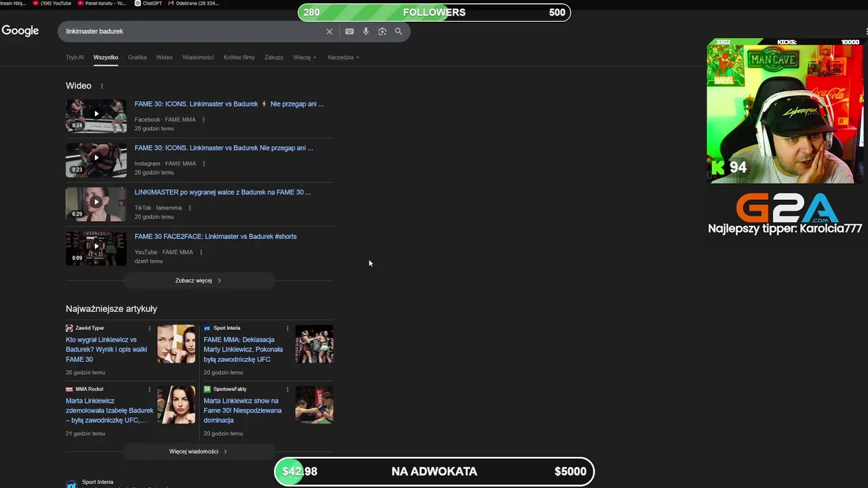
Task: Play the TikTok Linkimaster video thumbnail
Action: [x=96, y=204]
